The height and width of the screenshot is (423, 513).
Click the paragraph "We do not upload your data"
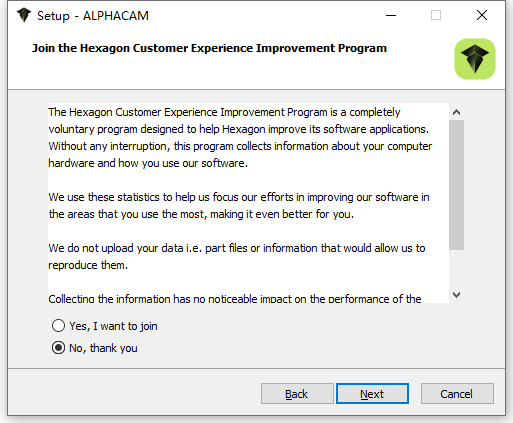pyautogui.click(x=237, y=256)
